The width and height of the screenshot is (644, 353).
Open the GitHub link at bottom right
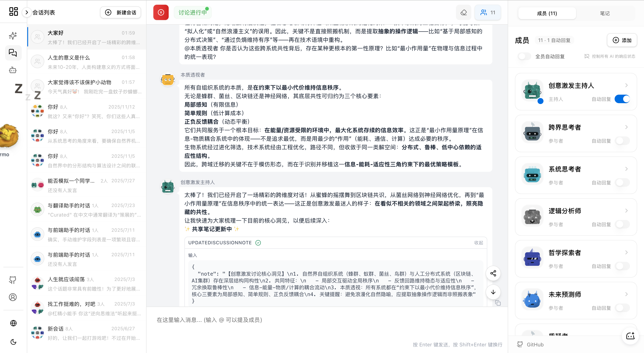530,344
